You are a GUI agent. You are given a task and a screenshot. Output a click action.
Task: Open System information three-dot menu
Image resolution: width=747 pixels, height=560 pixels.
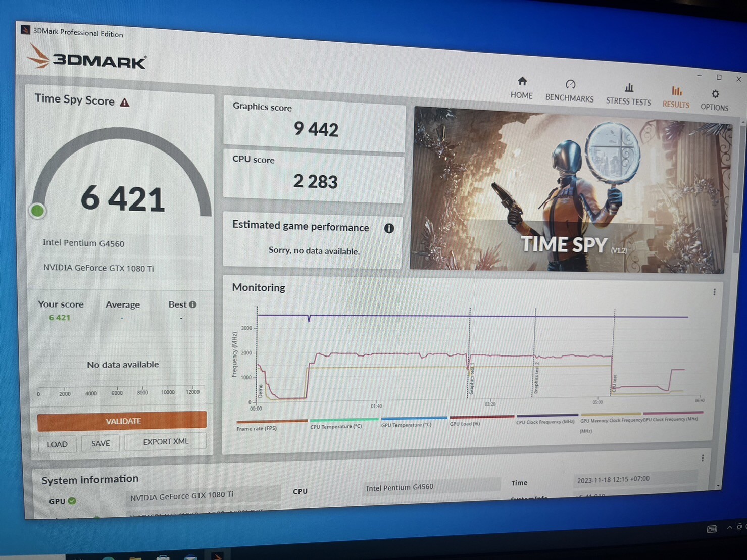pyautogui.click(x=702, y=458)
